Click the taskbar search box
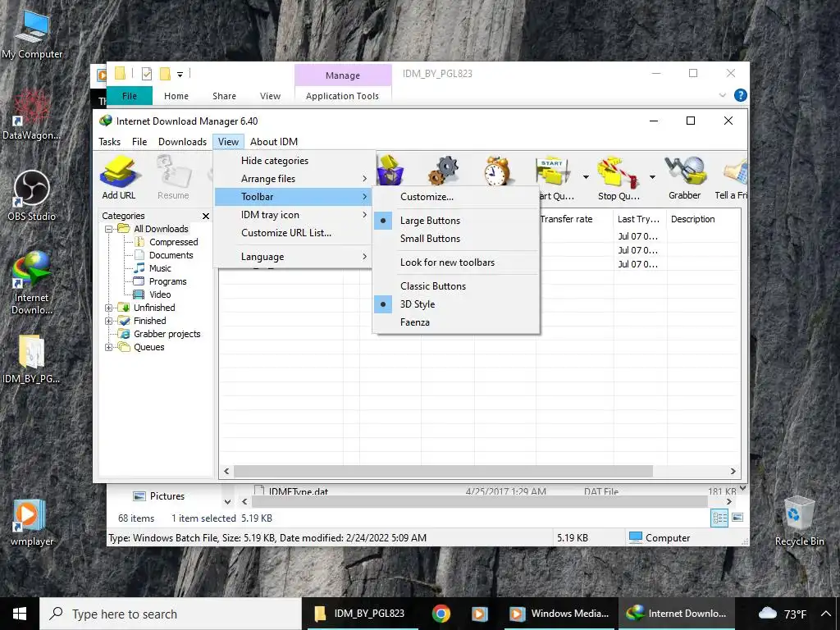Image resolution: width=840 pixels, height=630 pixels. point(171,614)
